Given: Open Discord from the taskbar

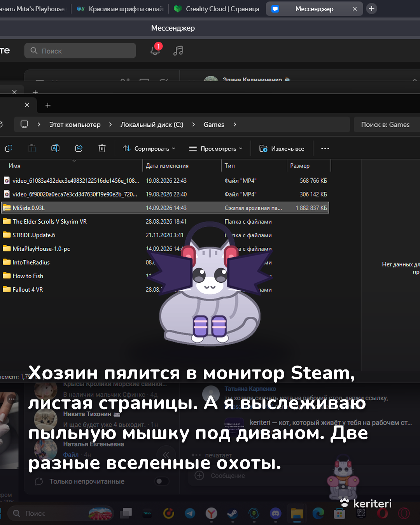Looking at the screenshot, I should (275, 514).
